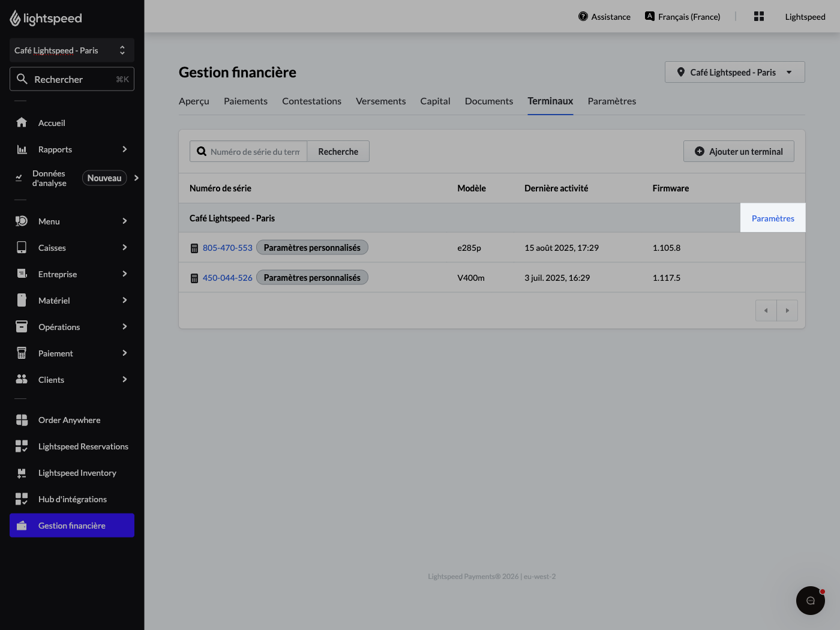840x630 pixels.
Task: Click the Lightspeed flame logo
Action: click(x=15, y=19)
